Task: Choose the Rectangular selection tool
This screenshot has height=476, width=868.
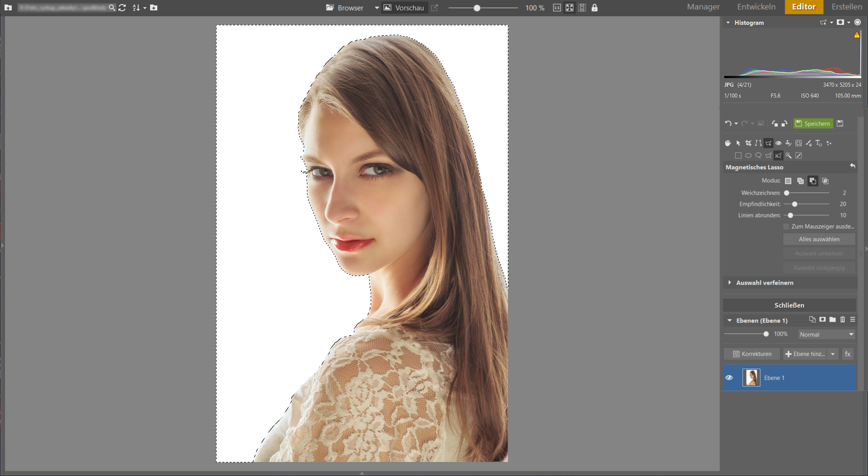Action: (738, 155)
